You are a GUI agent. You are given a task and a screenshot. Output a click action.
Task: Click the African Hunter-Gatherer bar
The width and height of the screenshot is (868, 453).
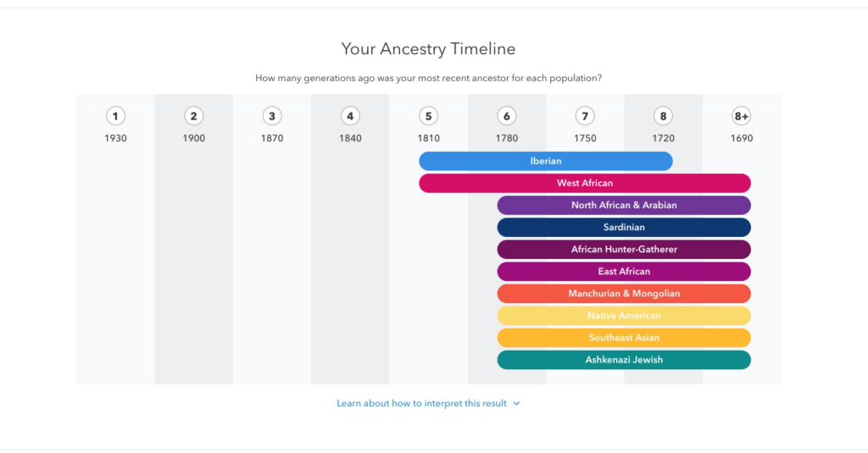click(x=624, y=249)
